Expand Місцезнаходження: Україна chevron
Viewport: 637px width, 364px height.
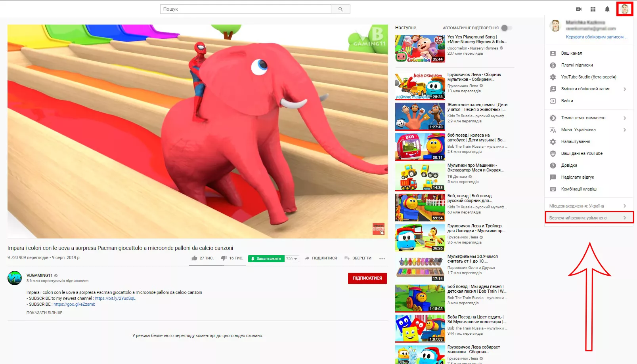pyautogui.click(x=625, y=206)
